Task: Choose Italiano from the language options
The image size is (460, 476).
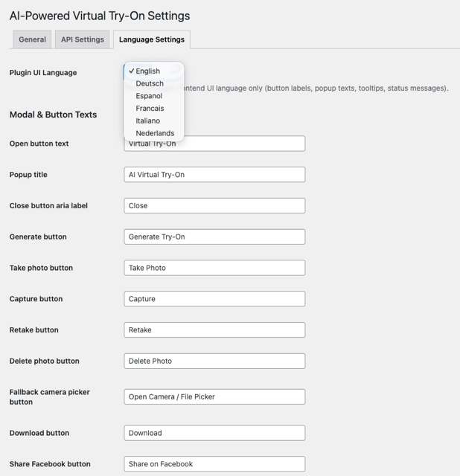Action: tap(154, 120)
